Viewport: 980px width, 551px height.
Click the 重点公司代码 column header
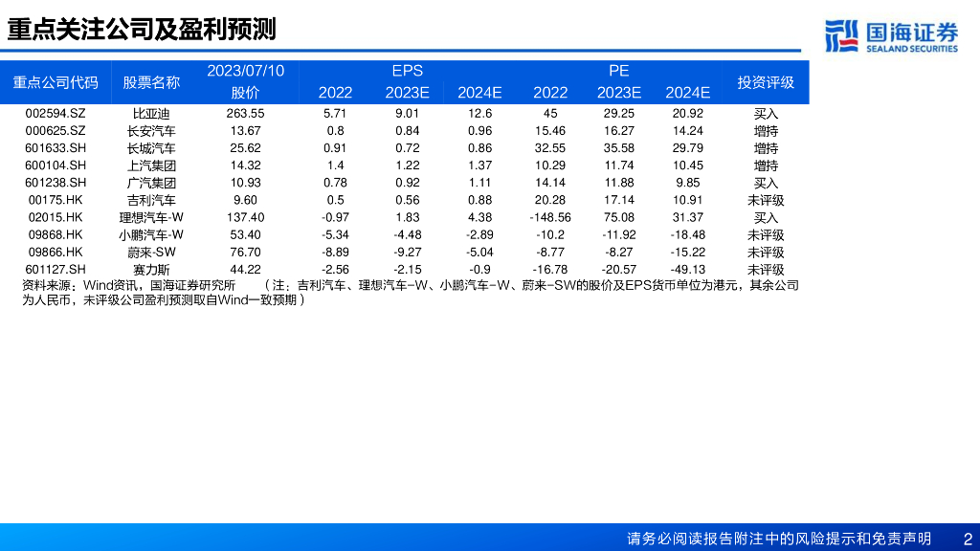click(x=56, y=82)
